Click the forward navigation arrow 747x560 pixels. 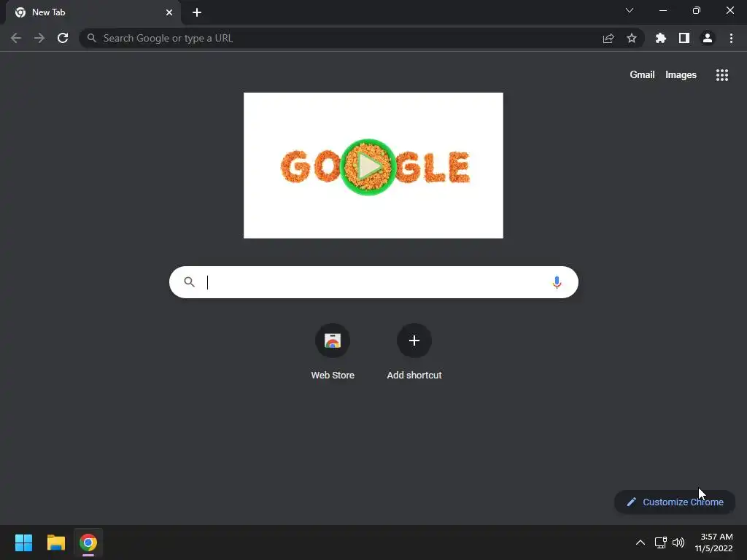point(39,38)
